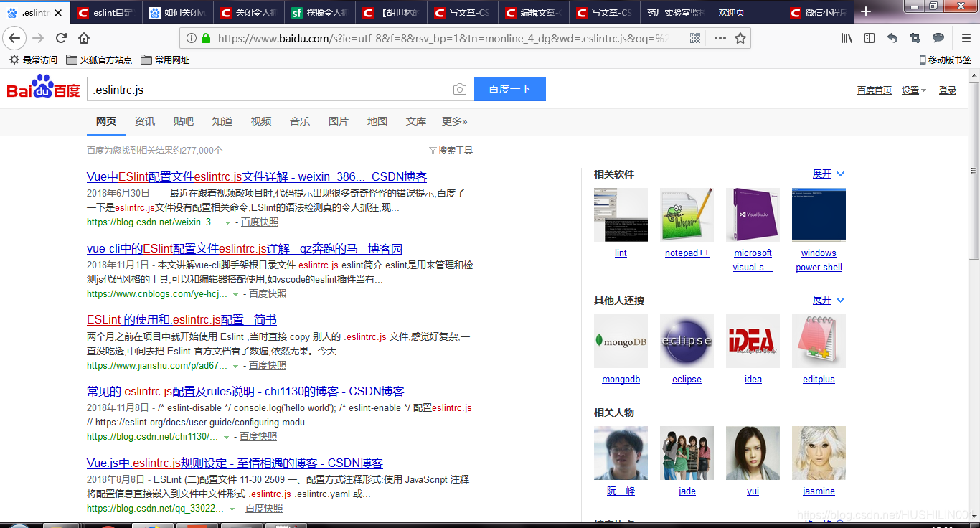Image resolution: width=980 pixels, height=528 pixels.
Task: Open site information icon in address bar
Action: [x=191, y=38]
